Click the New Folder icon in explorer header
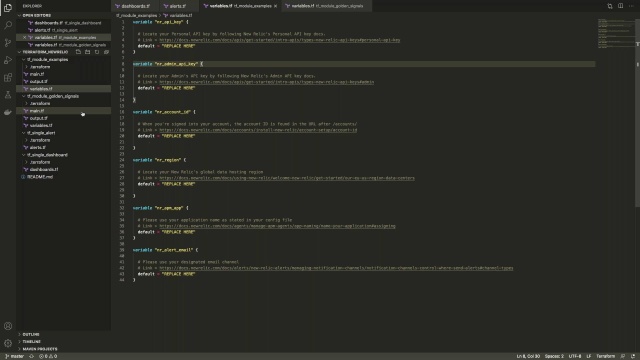Viewport: 640px width, 360px height. coord(87,52)
